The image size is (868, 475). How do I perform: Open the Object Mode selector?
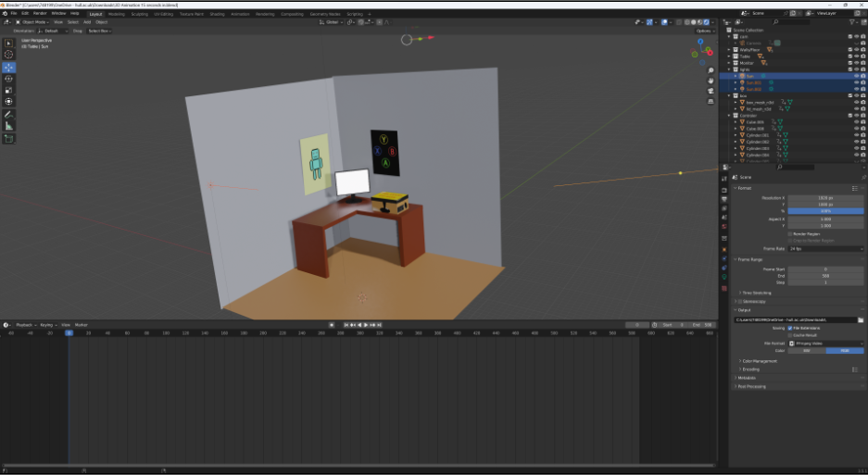click(x=33, y=22)
